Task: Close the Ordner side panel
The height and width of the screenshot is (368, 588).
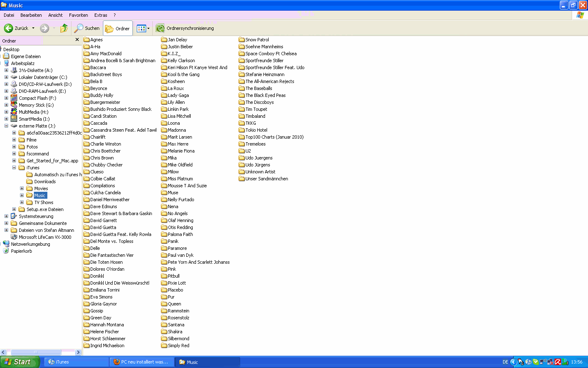Action: click(77, 40)
